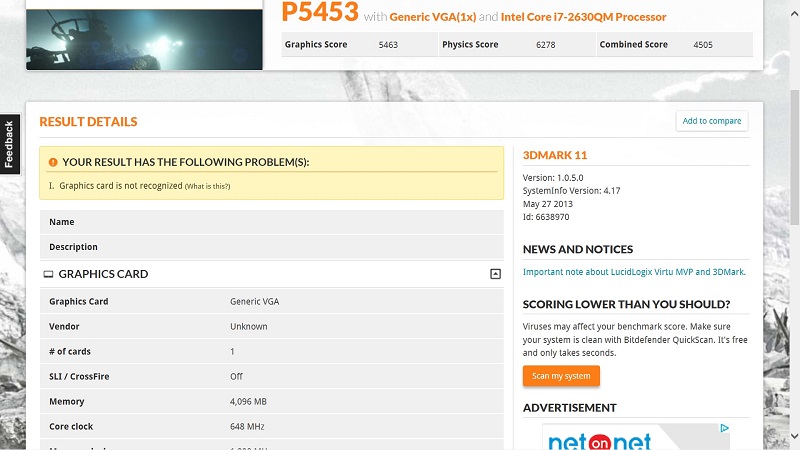Click the RESULT DETAILS heading

click(88, 121)
